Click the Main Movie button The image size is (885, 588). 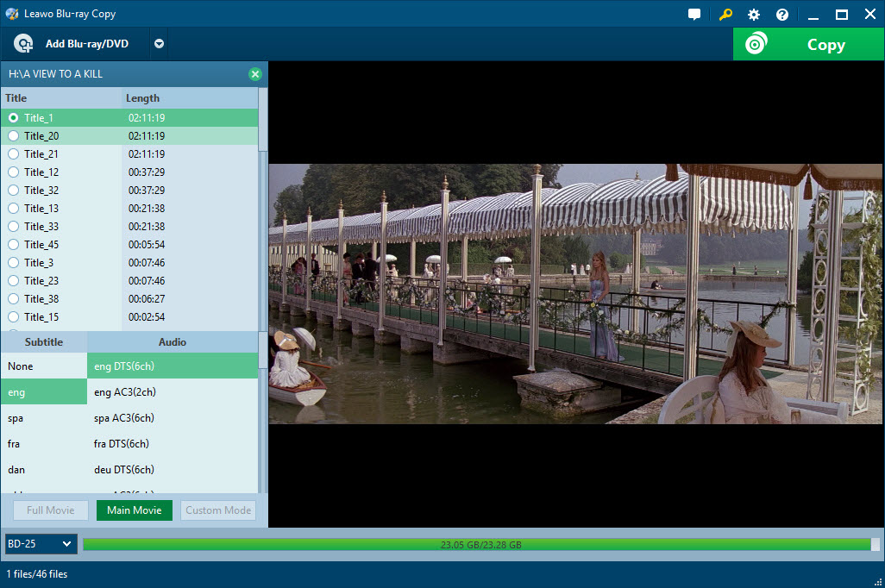click(x=134, y=510)
